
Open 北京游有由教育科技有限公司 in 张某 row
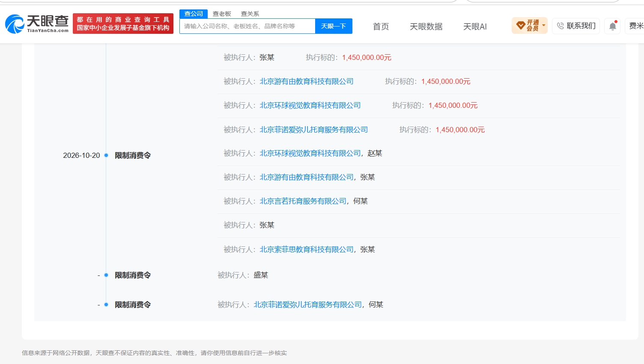click(x=307, y=177)
